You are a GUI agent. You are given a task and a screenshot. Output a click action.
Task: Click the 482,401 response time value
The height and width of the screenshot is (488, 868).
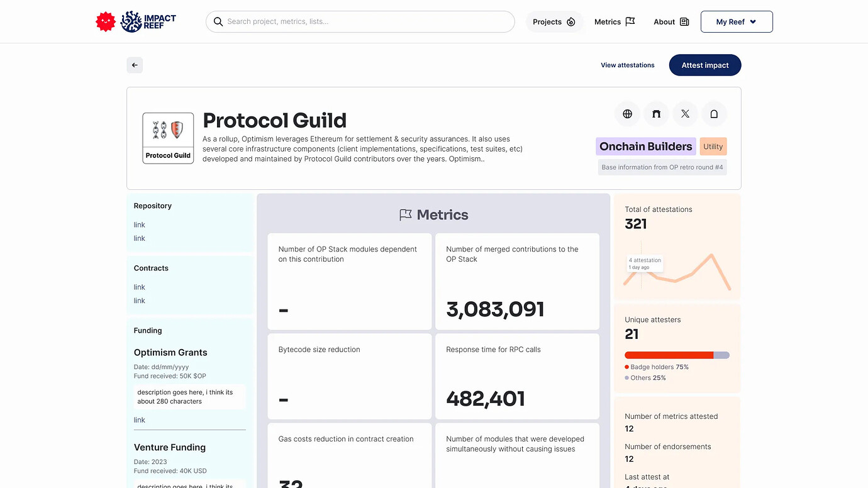pyautogui.click(x=486, y=399)
